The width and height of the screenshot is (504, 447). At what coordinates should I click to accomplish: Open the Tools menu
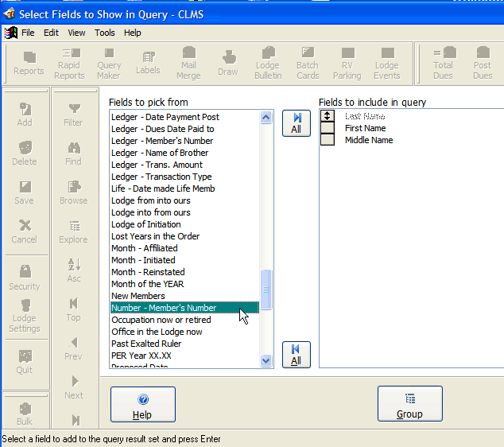pos(105,33)
